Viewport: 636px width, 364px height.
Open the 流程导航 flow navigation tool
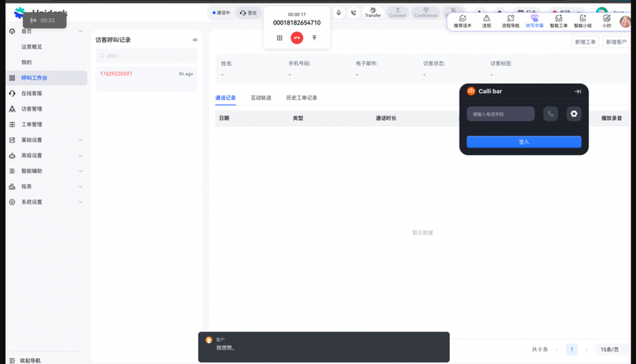[x=510, y=21]
